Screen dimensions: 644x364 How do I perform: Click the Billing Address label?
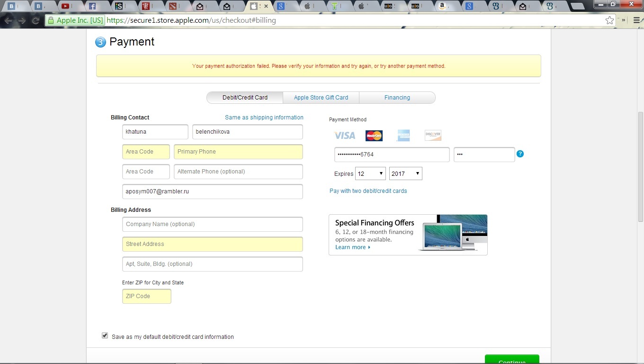coord(131,210)
